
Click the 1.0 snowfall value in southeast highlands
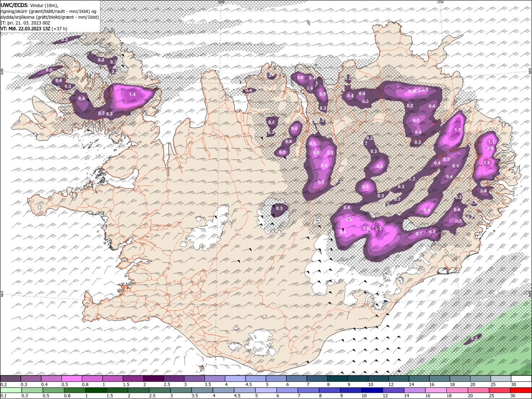(x=366, y=228)
